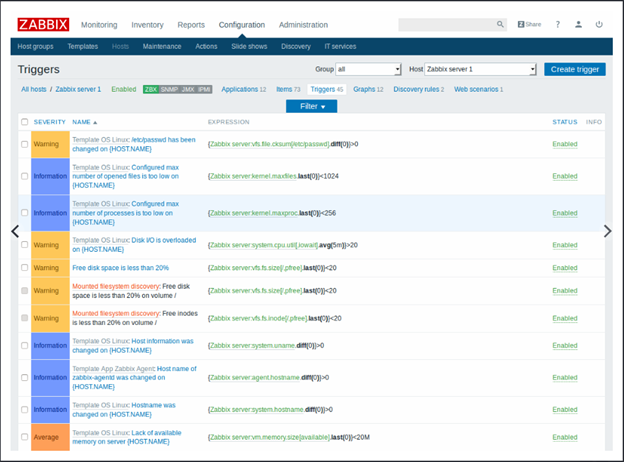Open the Reports menu
624x462 pixels.
pyautogui.click(x=191, y=25)
